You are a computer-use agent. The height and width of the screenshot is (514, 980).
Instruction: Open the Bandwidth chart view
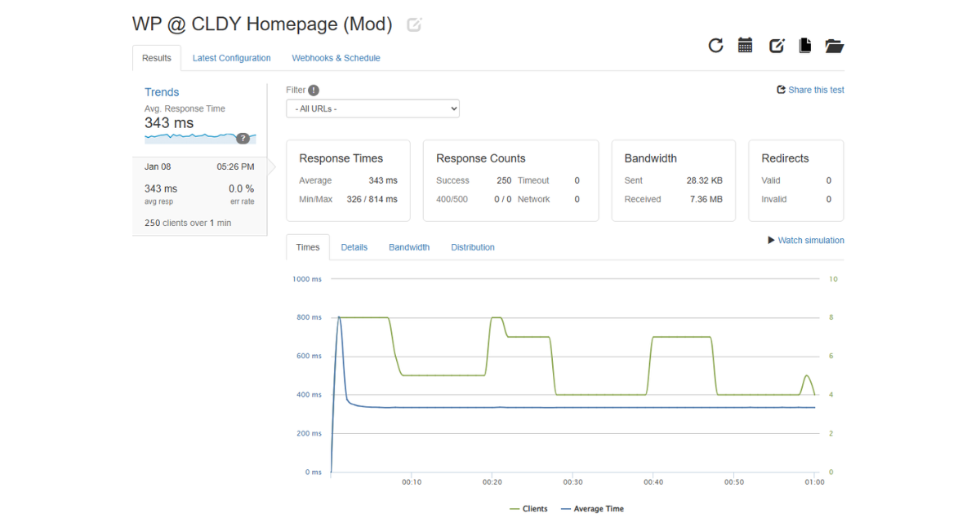pyautogui.click(x=409, y=246)
